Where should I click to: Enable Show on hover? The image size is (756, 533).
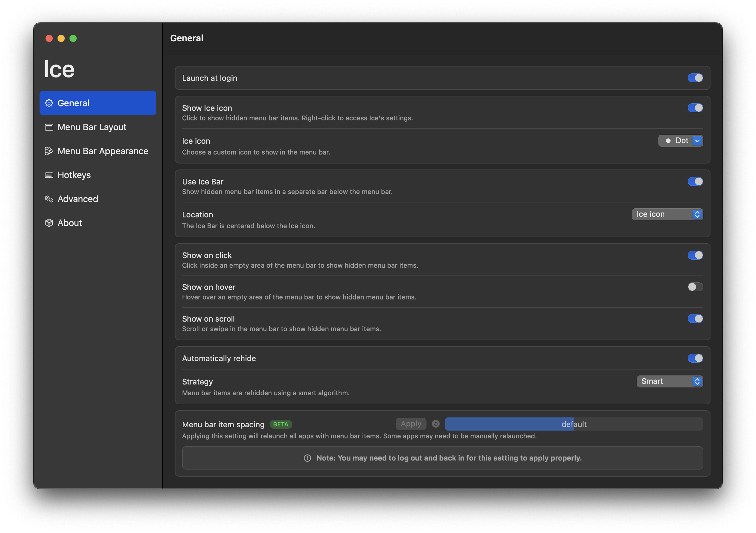pyautogui.click(x=695, y=287)
